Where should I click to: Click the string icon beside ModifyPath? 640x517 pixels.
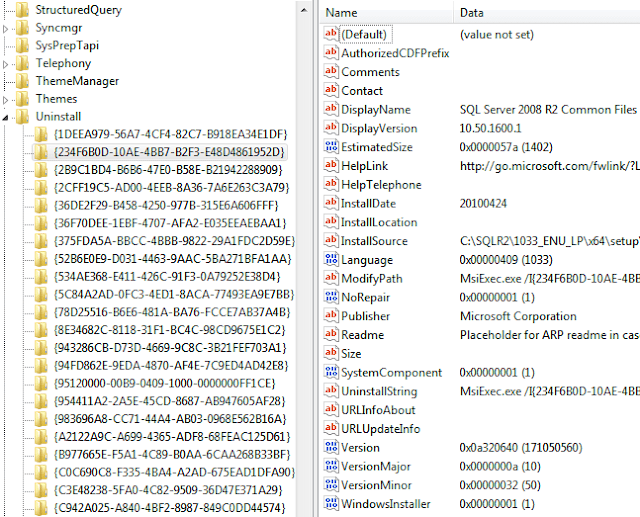(x=331, y=278)
